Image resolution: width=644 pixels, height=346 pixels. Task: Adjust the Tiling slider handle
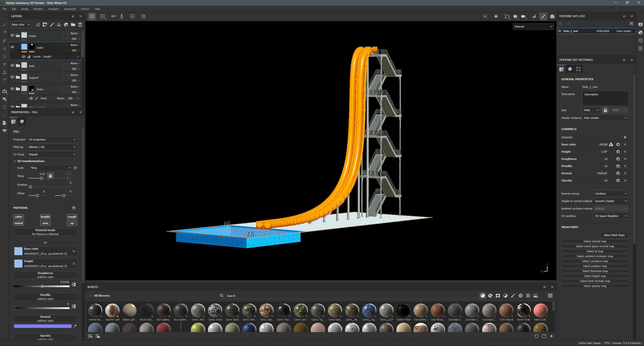click(x=42, y=178)
